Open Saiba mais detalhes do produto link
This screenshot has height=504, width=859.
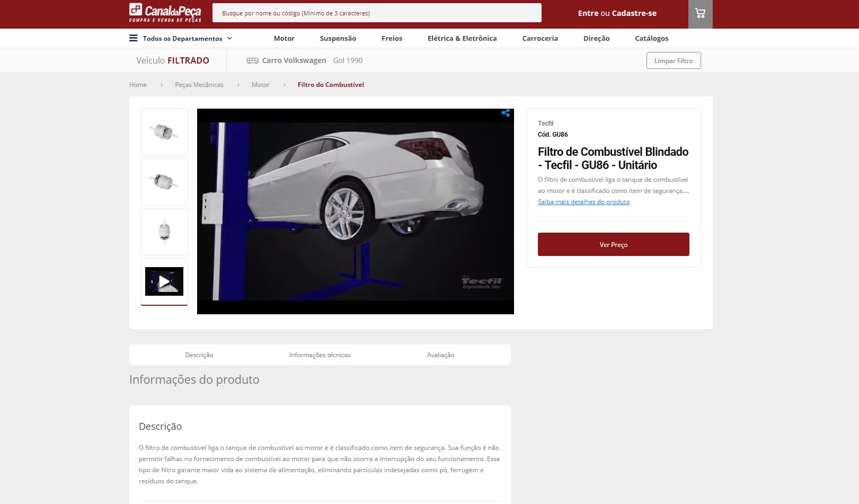[x=583, y=202]
